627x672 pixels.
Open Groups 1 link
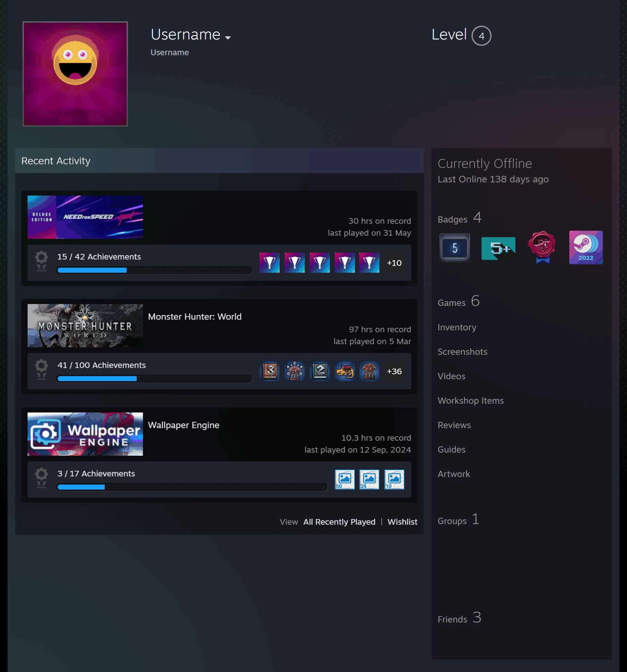tap(458, 520)
